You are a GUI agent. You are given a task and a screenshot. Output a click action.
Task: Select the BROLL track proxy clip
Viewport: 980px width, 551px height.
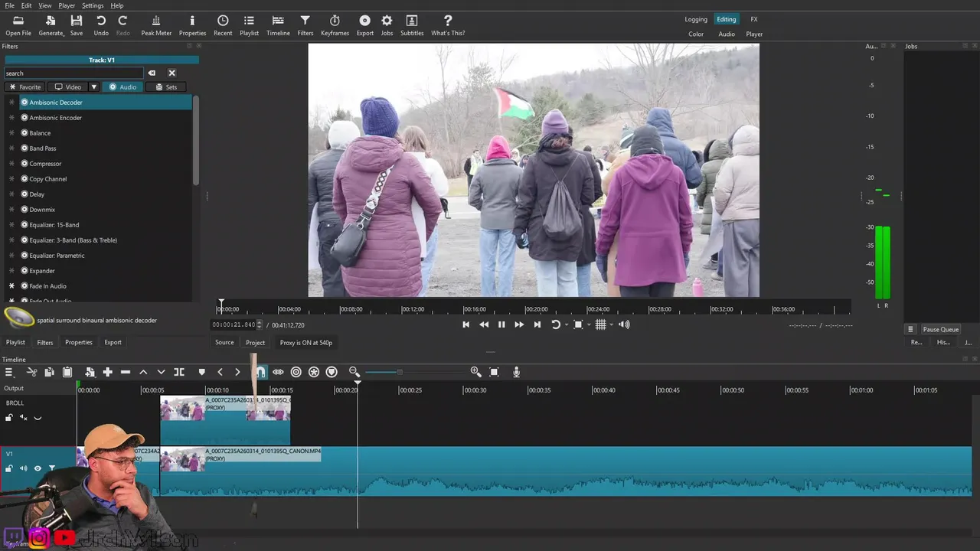click(x=225, y=420)
